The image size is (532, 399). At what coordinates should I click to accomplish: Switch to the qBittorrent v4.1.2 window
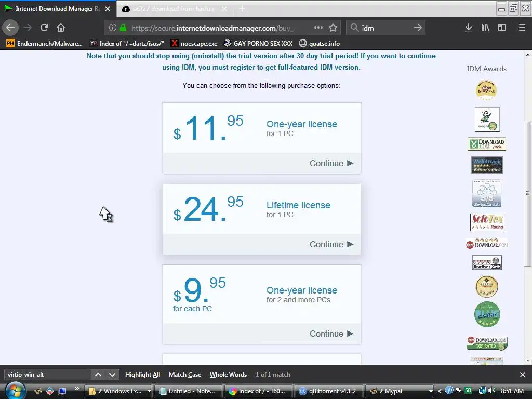click(x=328, y=391)
